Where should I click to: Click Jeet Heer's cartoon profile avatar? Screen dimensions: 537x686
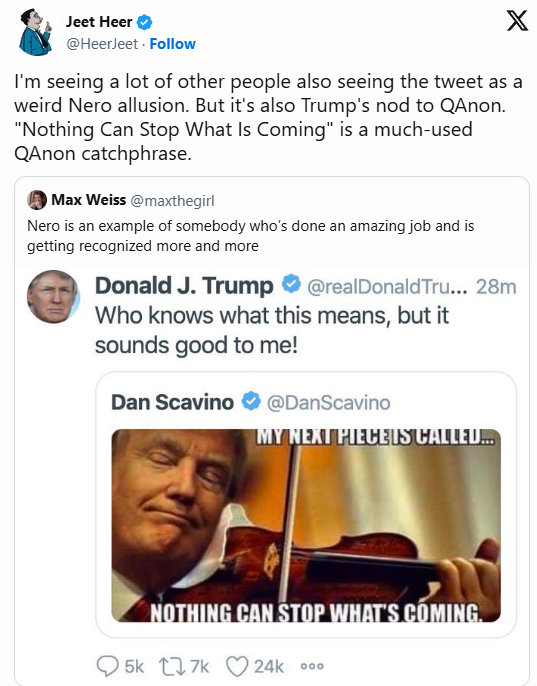35,32
